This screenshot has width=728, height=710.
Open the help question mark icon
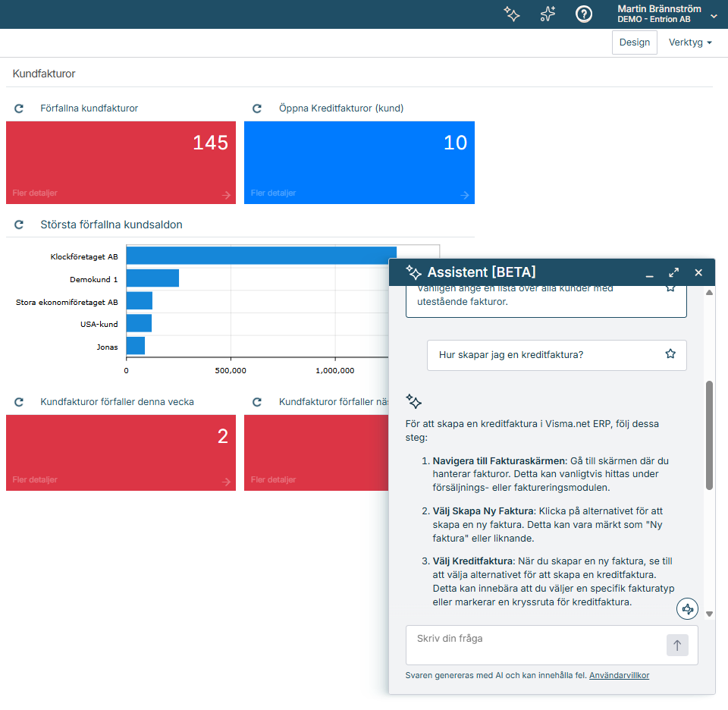click(x=584, y=14)
